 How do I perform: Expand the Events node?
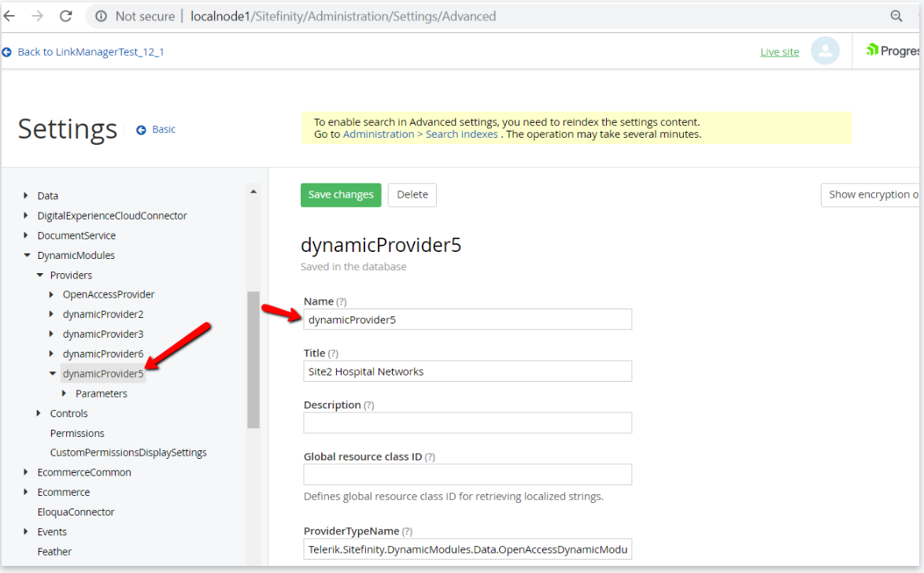[x=25, y=532]
